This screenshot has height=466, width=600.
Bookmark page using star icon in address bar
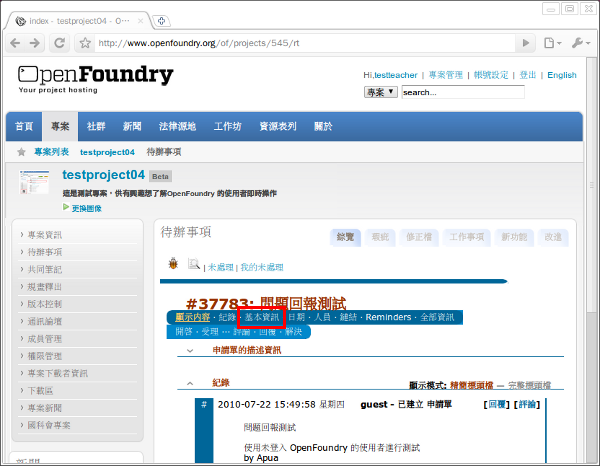pyautogui.click(x=85, y=43)
